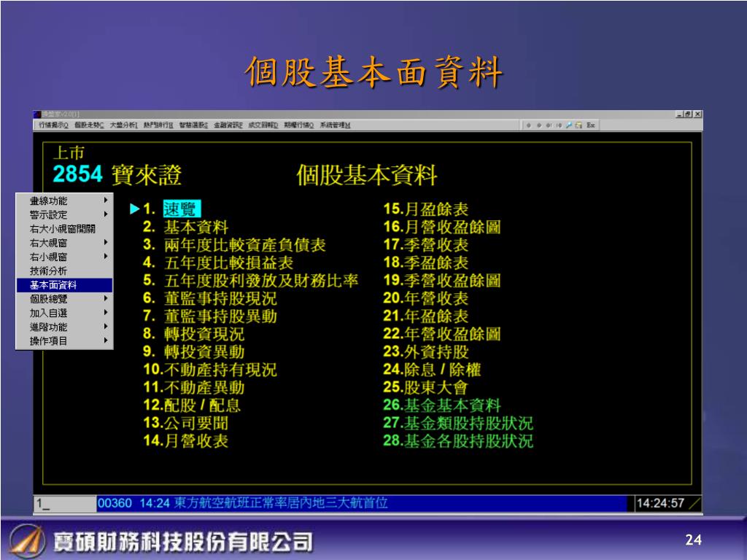
Task: Open the 智慧選股 menu
Action: point(193,125)
